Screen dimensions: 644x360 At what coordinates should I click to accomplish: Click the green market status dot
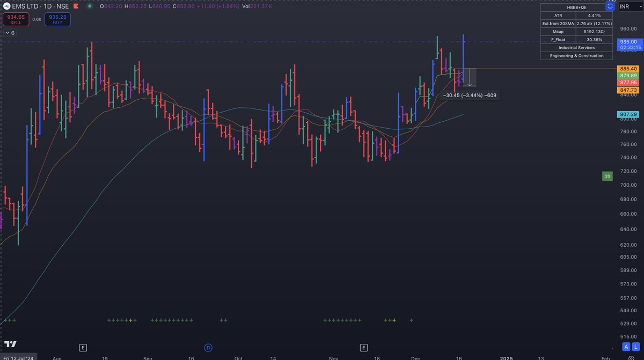click(90, 6)
